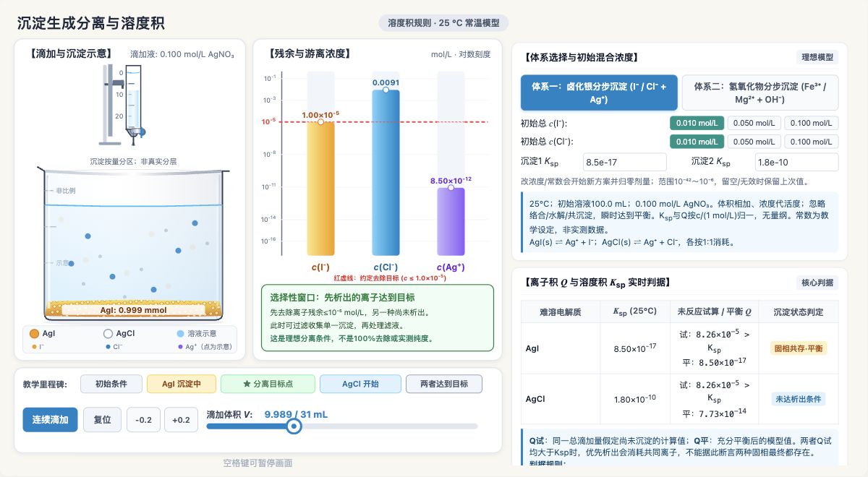
Task: Set initial c(I⁻) to 0.100 mol/L
Action: coord(812,123)
